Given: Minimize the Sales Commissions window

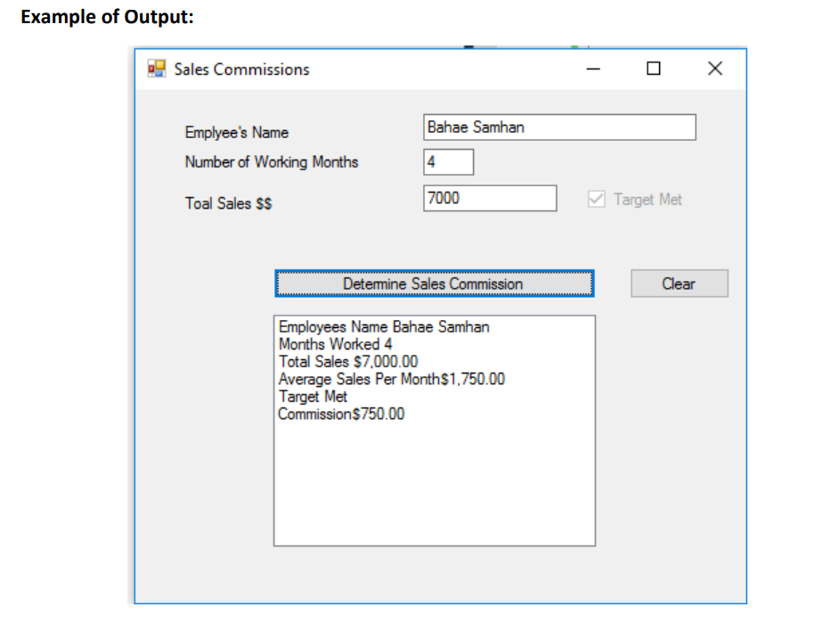Looking at the screenshot, I should (x=592, y=69).
